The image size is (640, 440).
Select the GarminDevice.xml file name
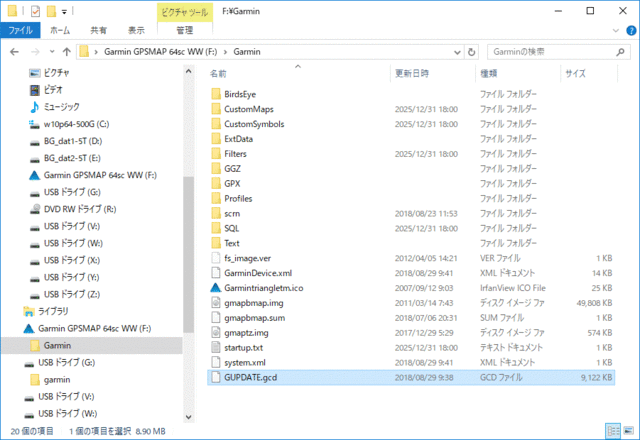(258, 273)
